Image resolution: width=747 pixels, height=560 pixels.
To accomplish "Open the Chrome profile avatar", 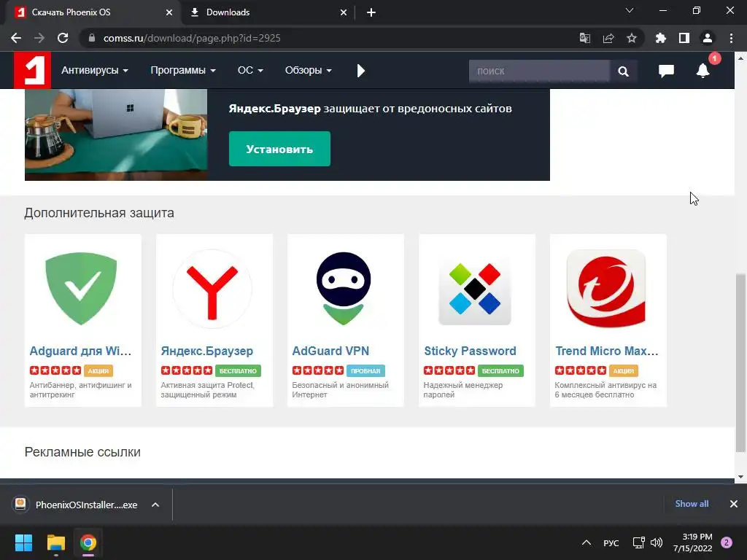I will point(708,38).
